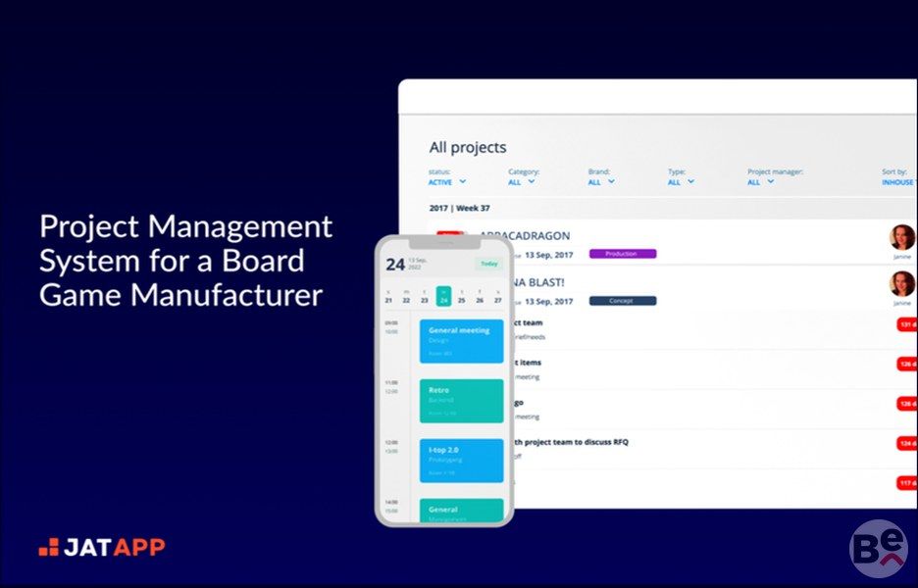
Task: Open the I-top 2.0 calendar event
Action: (461, 461)
